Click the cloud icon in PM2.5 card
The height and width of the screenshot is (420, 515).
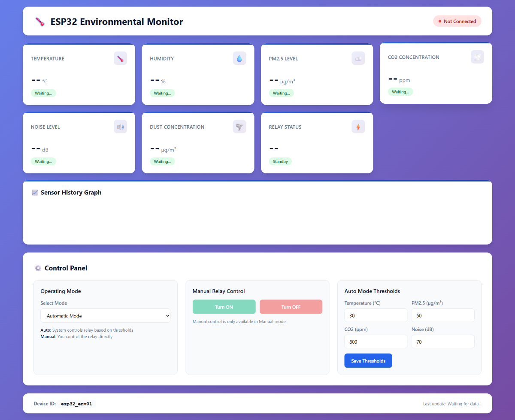click(x=358, y=58)
